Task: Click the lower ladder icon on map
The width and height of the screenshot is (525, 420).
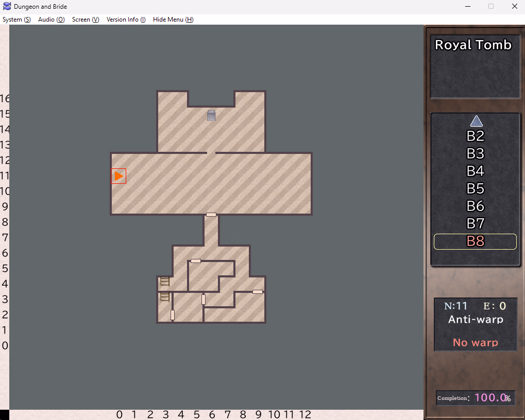Action: (x=165, y=296)
